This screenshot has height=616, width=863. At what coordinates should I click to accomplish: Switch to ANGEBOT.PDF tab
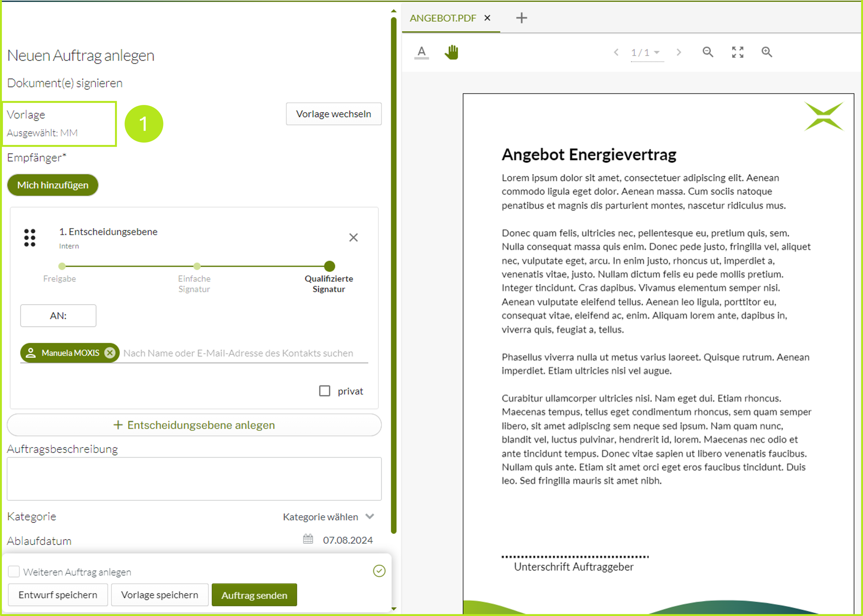[443, 18]
